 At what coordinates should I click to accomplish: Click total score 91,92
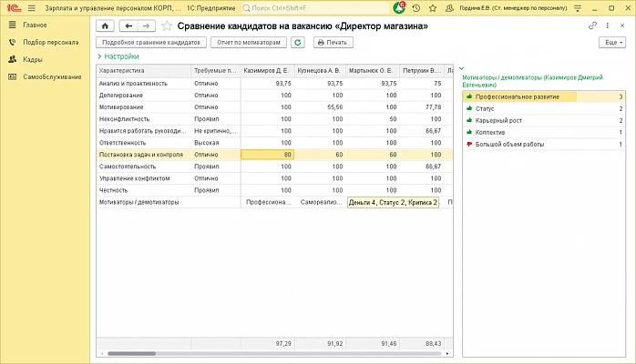click(x=335, y=343)
